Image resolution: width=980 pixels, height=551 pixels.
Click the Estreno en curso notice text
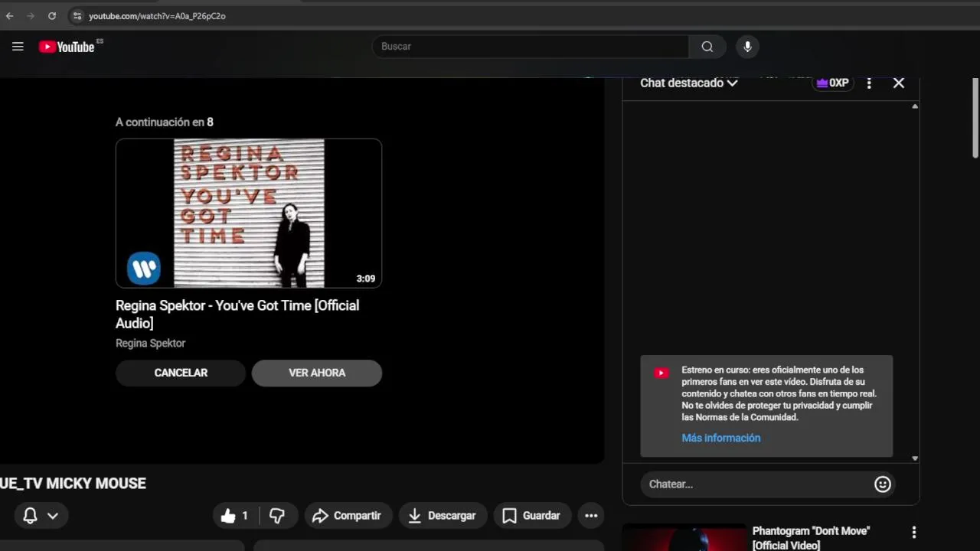[x=779, y=393]
